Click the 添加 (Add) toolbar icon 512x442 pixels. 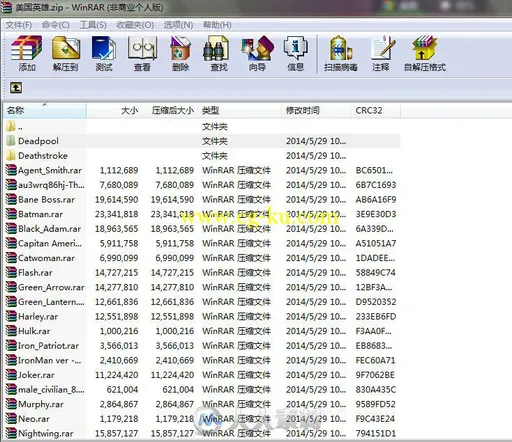pos(27,53)
